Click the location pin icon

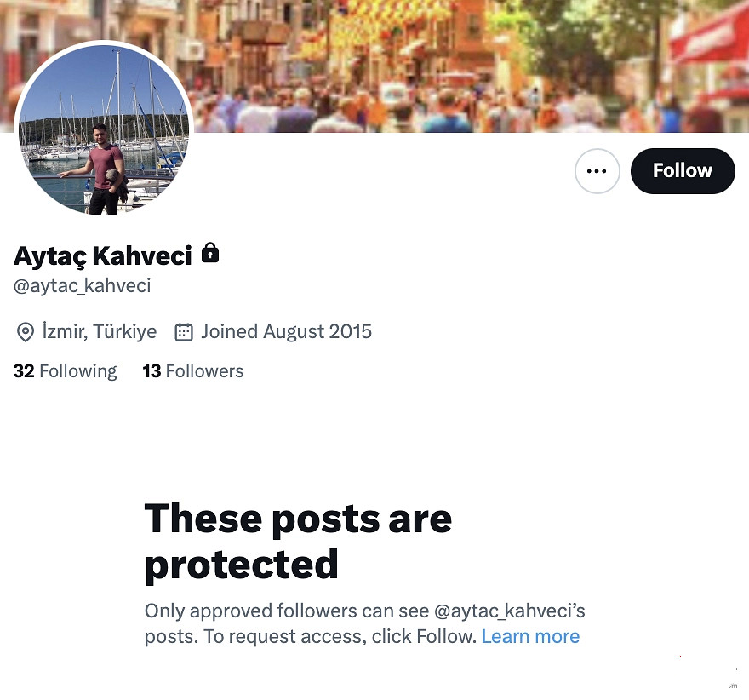pyautogui.click(x=26, y=332)
